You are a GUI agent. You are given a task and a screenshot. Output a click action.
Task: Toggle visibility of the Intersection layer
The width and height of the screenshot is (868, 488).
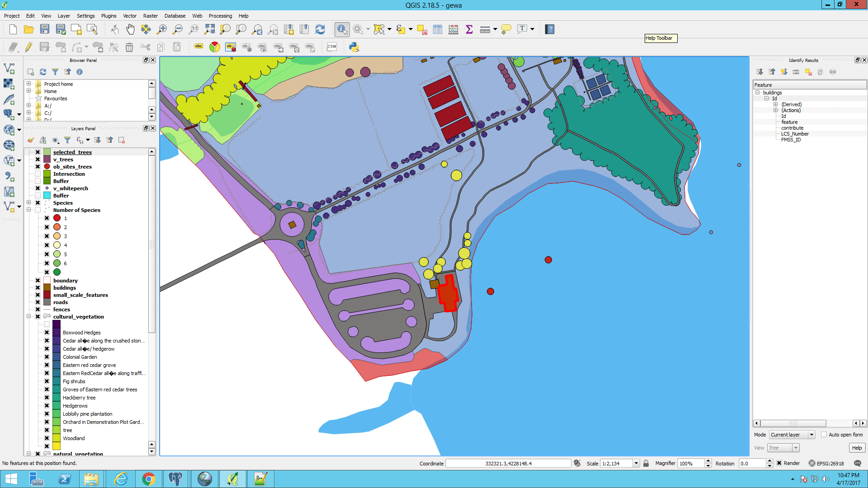coord(38,174)
